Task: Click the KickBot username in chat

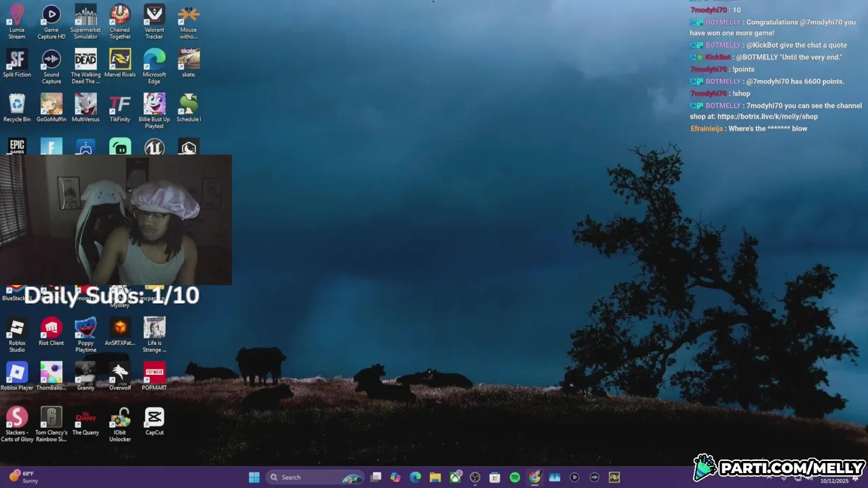Action: click(717, 57)
